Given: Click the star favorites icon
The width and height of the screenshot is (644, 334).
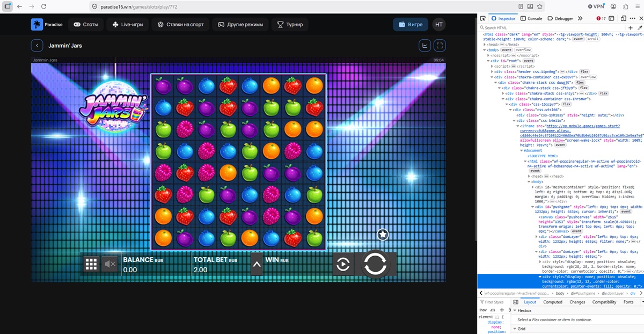Looking at the screenshot, I should click(x=383, y=234).
